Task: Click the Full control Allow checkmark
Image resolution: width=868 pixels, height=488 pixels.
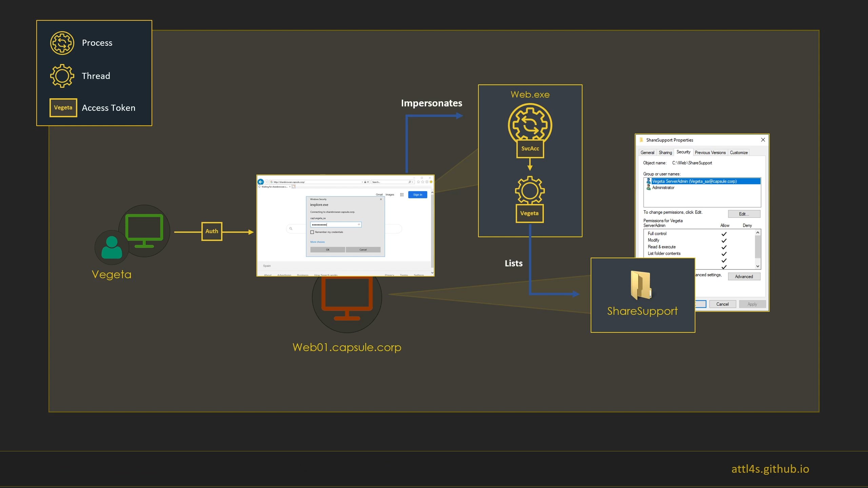Action: click(724, 234)
